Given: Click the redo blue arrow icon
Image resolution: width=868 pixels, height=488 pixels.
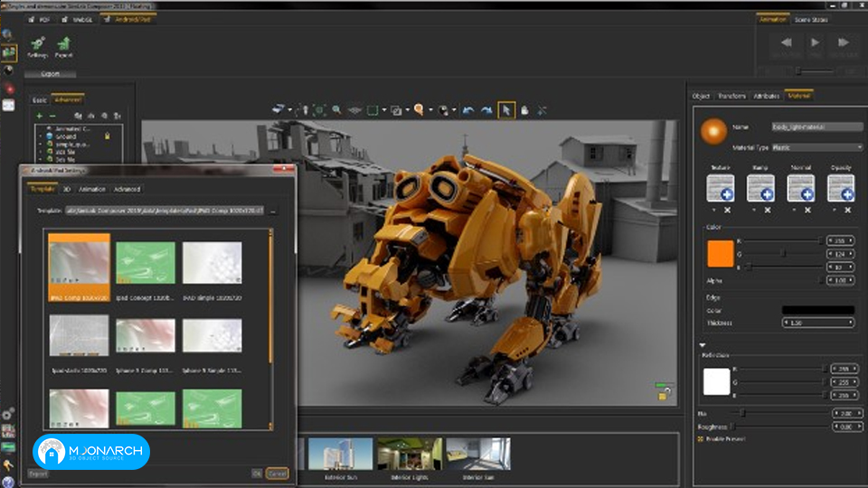Looking at the screenshot, I should (486, 110).
